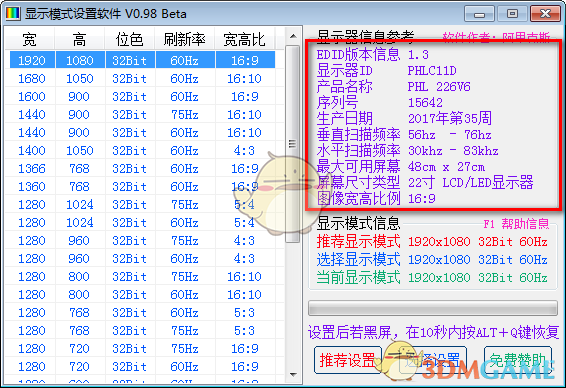
Task: Click the list scrollbar down arrow
Action: coord(293,375)
